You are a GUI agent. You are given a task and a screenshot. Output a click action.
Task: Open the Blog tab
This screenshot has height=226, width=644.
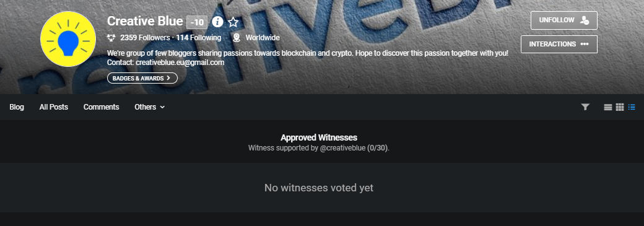click(x=17, y=107)
